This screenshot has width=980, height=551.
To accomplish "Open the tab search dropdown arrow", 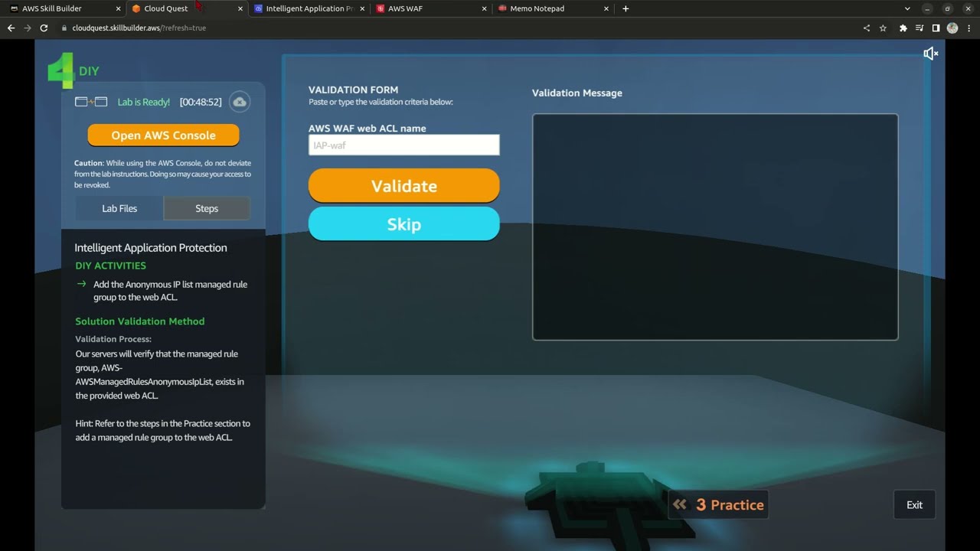I will (907, 8).
